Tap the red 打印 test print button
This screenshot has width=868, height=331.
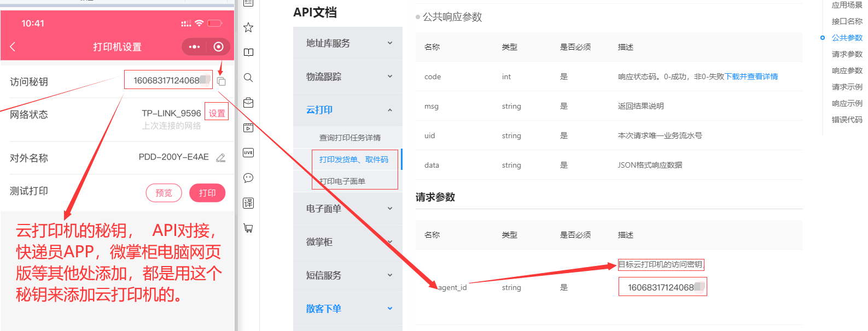(207, 193)
